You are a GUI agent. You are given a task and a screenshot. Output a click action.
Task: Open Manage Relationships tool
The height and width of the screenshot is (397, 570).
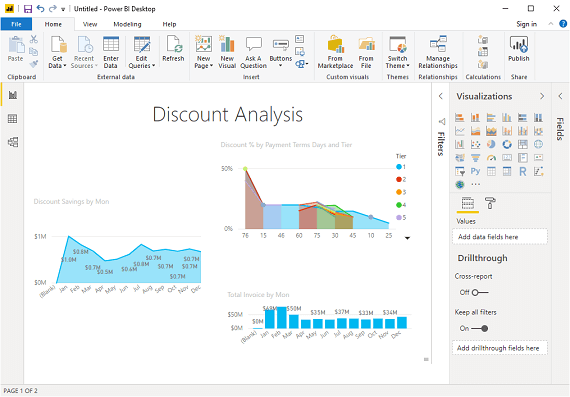pyautogui.click(x=438, y=52)
